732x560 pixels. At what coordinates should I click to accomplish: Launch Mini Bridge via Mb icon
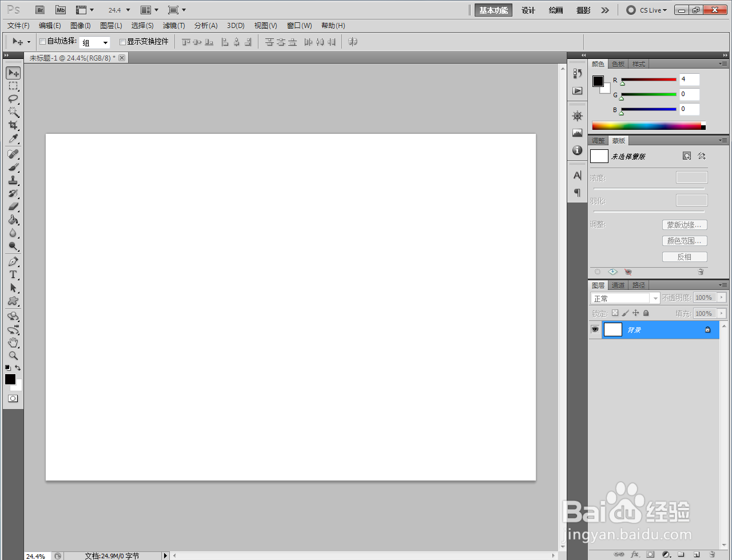tap(61, 10)
